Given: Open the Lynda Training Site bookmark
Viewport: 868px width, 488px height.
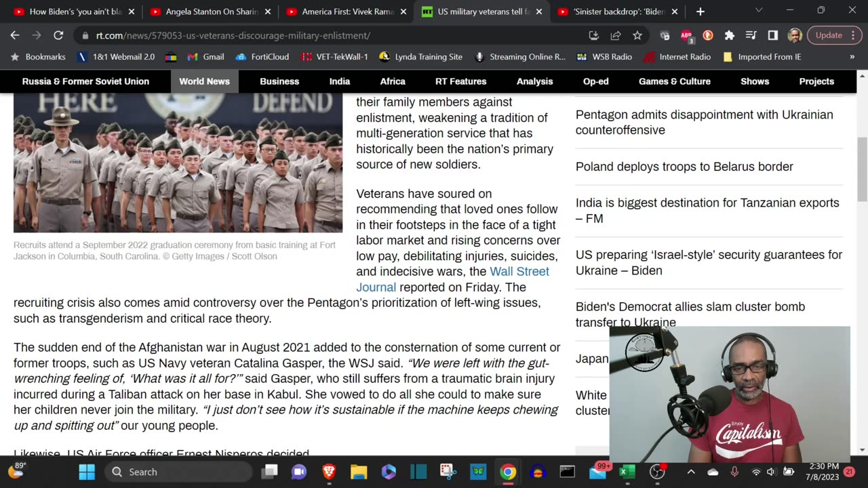Looking at the screenshot, I should [421, 57].
